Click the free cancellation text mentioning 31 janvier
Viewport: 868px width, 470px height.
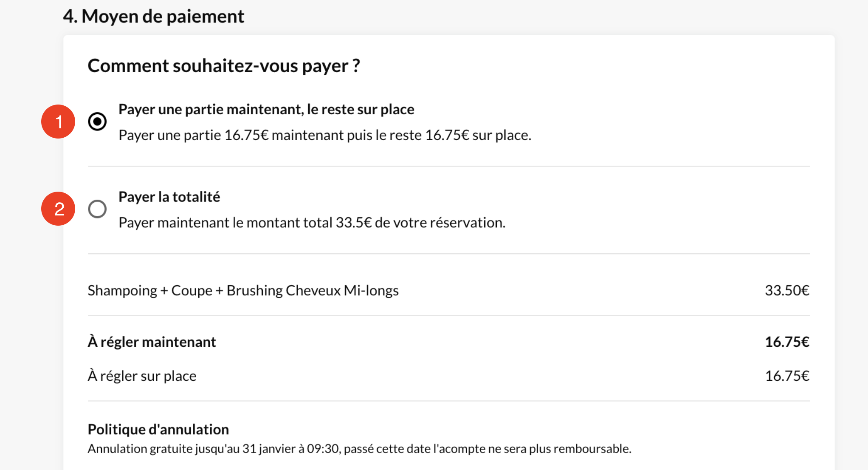(359, 449)
